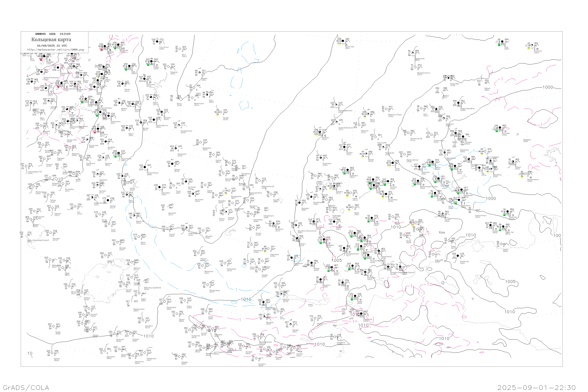
Task: Click the red square at Юрьевец station
Action: (41, 60)
